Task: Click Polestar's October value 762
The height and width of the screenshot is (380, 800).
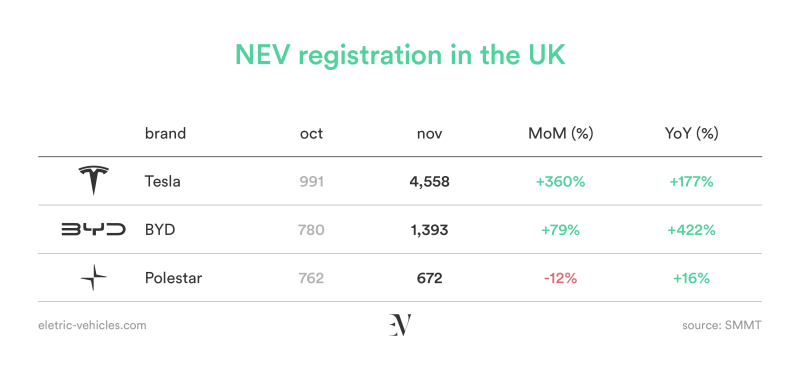Action: click(311, 278)
